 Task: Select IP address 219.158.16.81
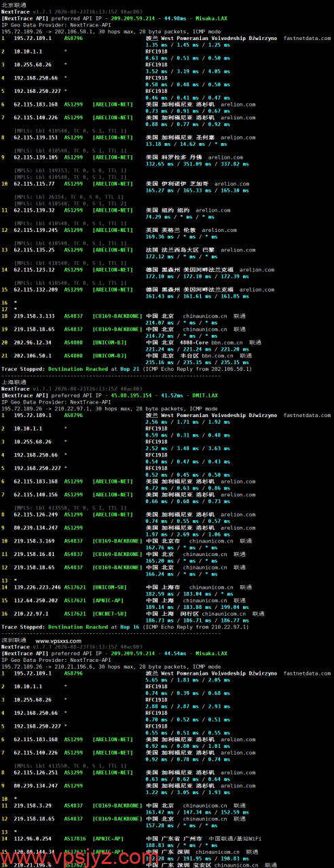(33, 553)
